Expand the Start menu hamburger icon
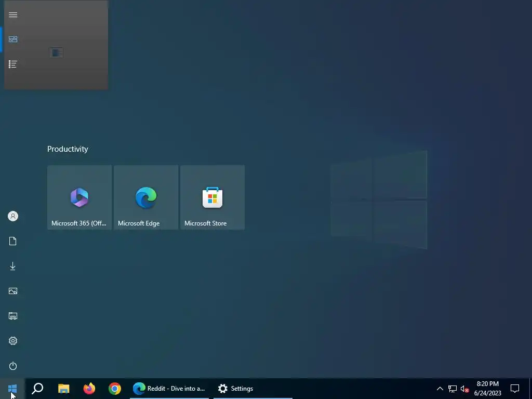Image resolution: width=532 pixels, height=399 pixels. pyautogui.click(x=13, y=15)
